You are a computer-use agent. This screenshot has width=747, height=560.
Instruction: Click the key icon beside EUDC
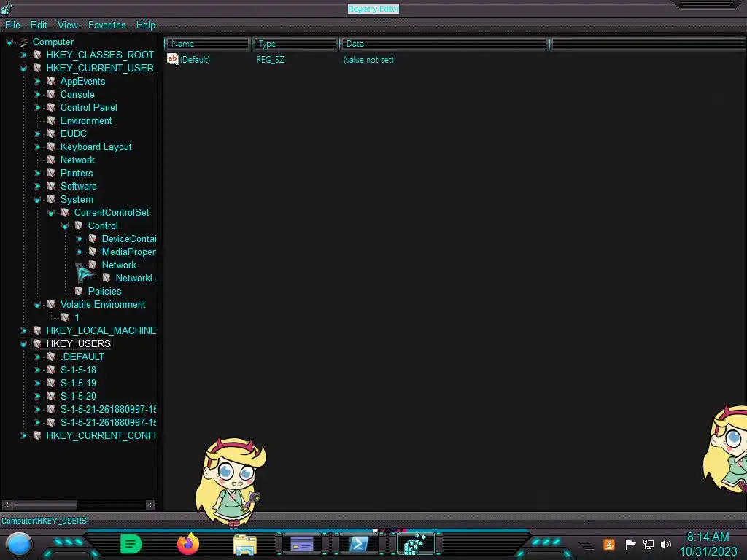51,134
